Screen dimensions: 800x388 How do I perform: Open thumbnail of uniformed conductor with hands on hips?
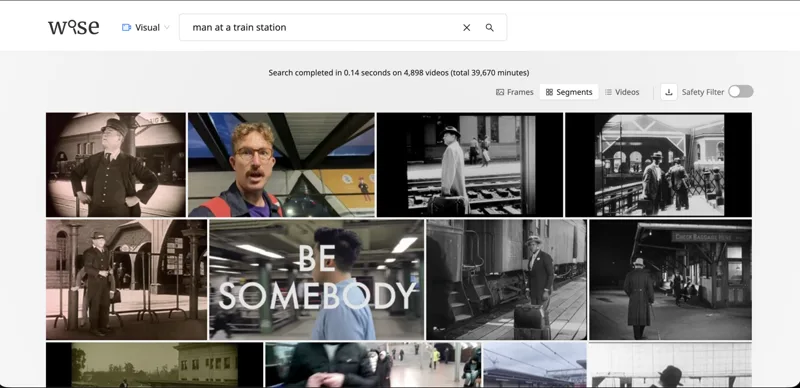tap(116, 165)
